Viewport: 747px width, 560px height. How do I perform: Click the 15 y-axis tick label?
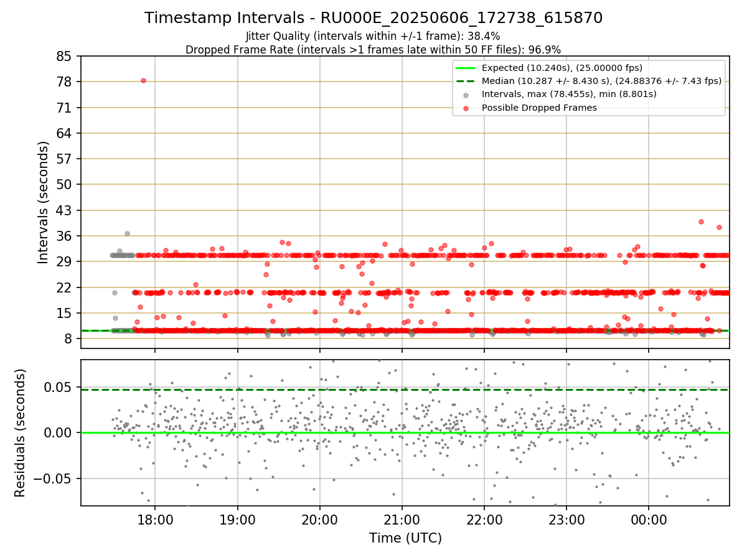pos(63,313)
